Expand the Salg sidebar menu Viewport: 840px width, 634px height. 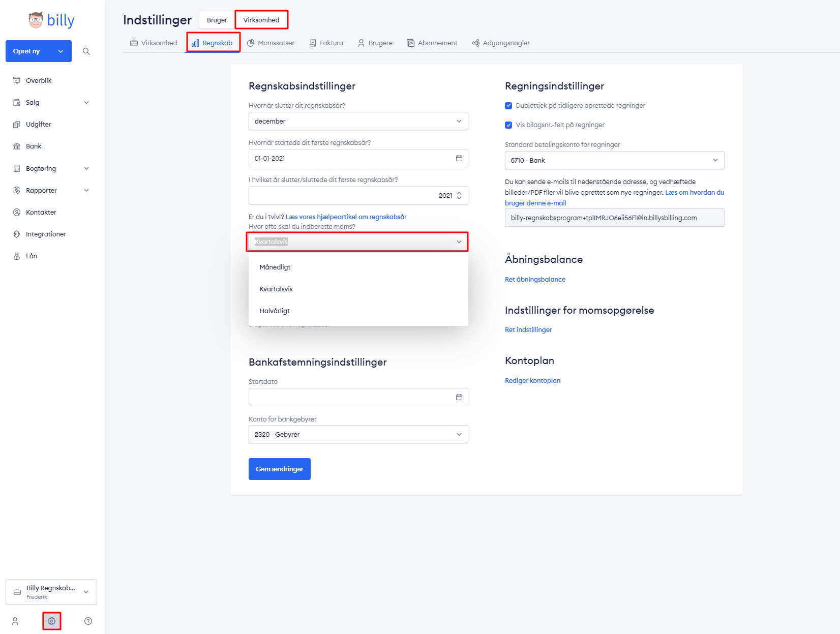(x=86, y=103)
